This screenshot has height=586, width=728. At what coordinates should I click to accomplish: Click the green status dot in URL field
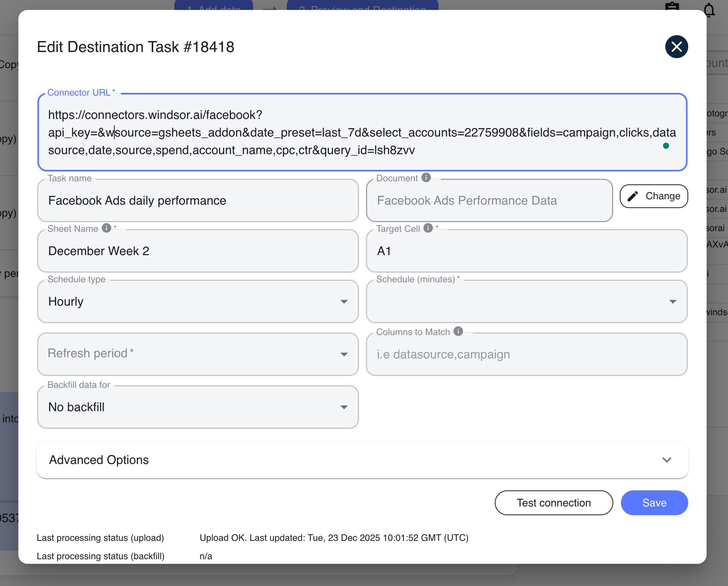tap(666, 146)
